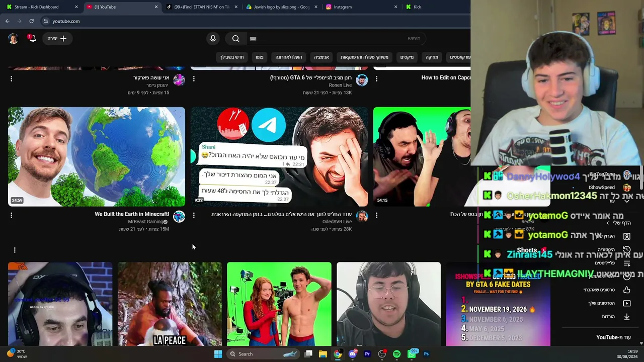Select the 'מוזיקה' filter chip
Screen dimensions: 644x362
click(432, 57)
